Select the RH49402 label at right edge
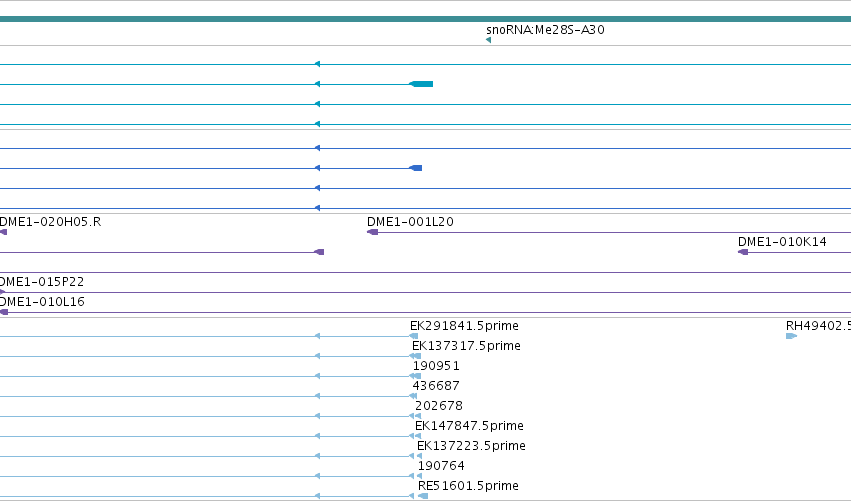The height and width of the screenshot is (501, 851). coord(818,326)
